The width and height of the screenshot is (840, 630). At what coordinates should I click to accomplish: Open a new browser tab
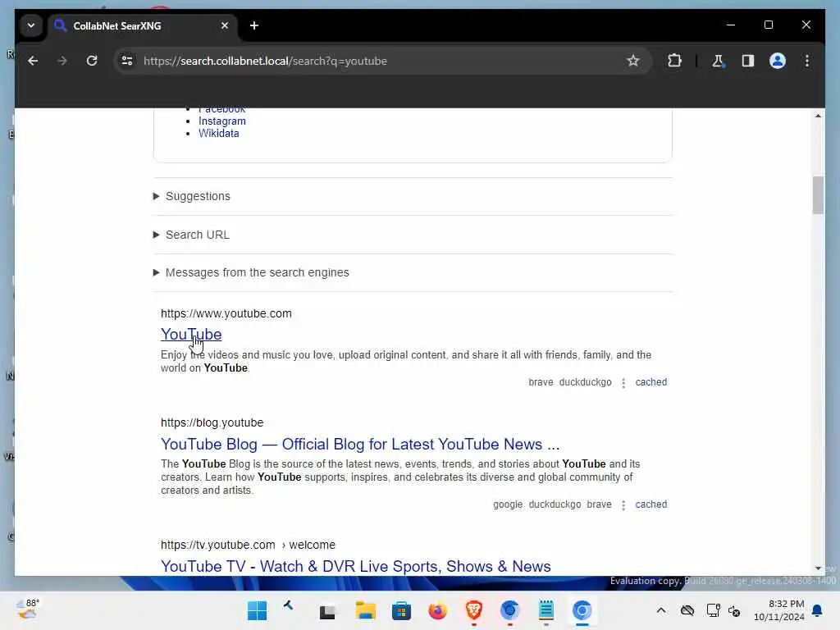[254, 25]
